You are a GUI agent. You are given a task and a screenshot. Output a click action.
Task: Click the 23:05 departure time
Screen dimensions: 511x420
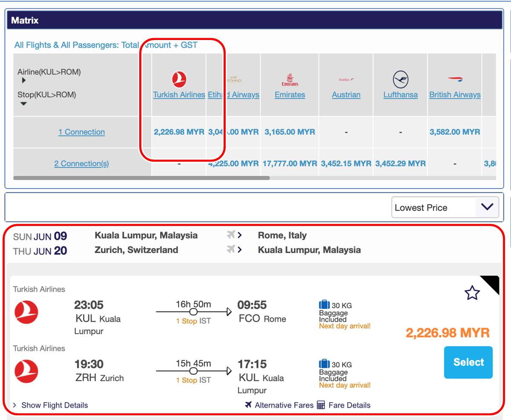[89, 305]
